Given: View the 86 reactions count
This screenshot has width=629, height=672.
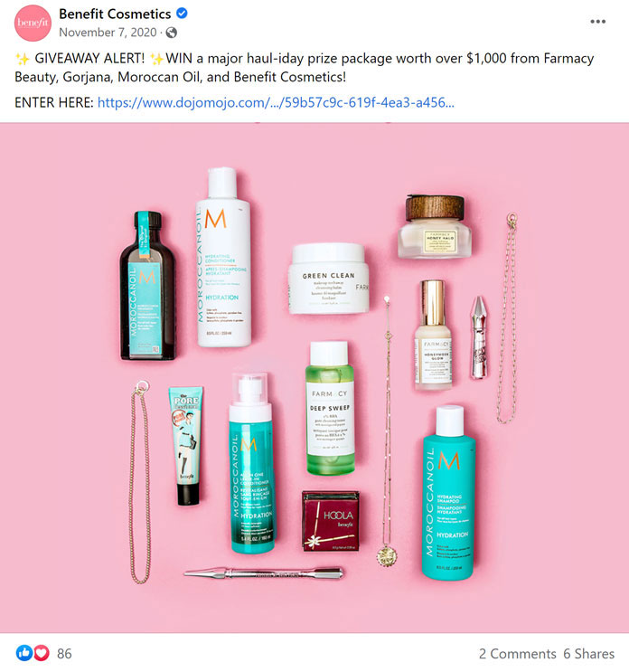Looking at the screenshot, I should point(64,654).
